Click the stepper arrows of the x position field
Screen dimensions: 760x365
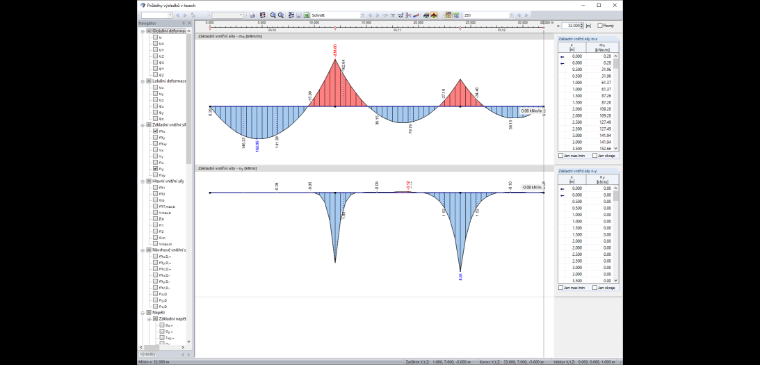tap(582, 25)
